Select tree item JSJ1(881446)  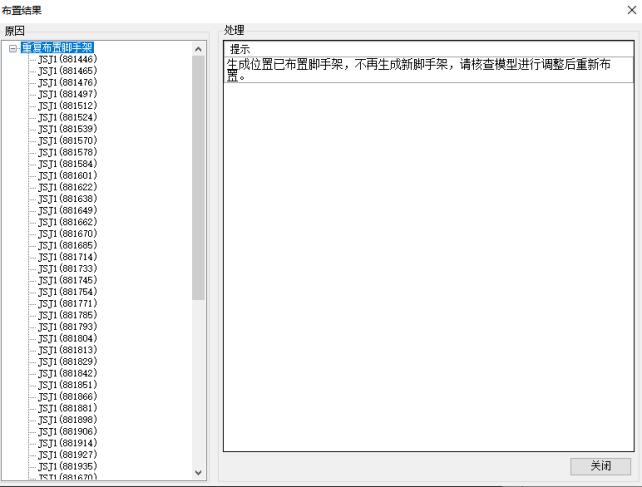point(67,59)
